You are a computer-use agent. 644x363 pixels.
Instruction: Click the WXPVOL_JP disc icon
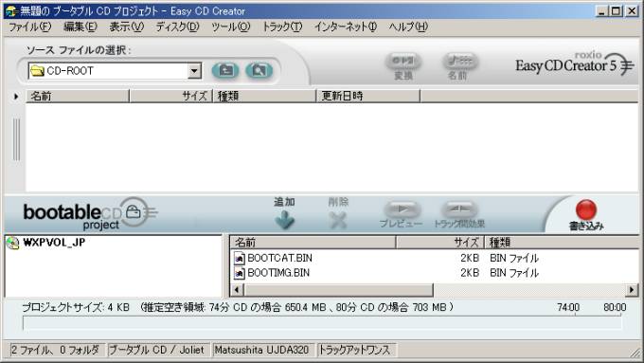13,243
